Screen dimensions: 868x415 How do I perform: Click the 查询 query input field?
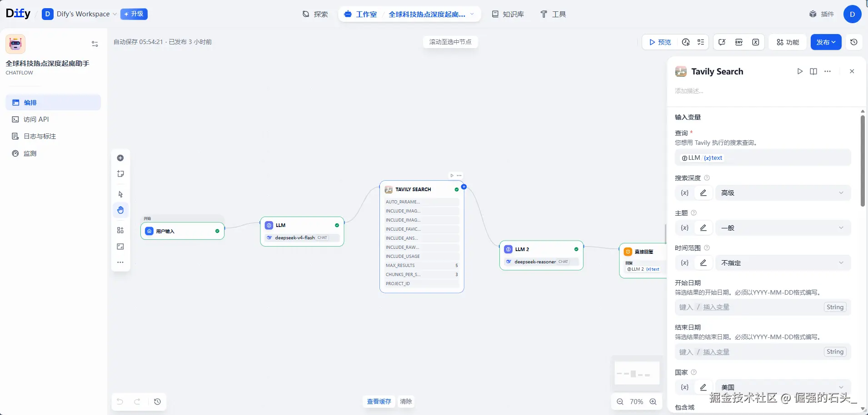coord(763,158)
